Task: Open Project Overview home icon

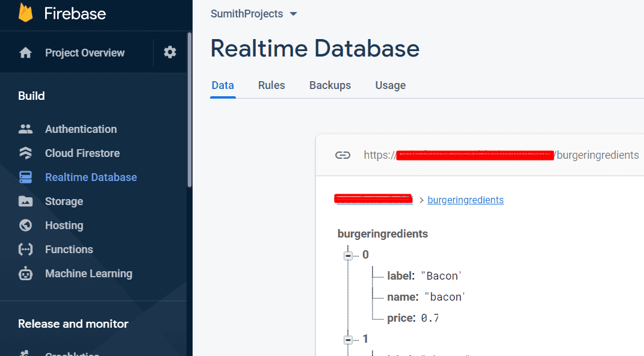Action: pyautogui.click(x=25, y=52)
